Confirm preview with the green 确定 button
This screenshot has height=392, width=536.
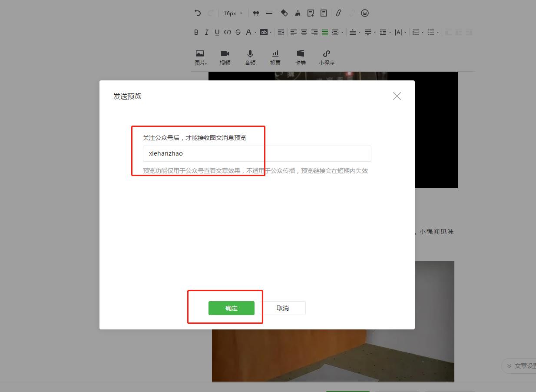tap(232, 308)
